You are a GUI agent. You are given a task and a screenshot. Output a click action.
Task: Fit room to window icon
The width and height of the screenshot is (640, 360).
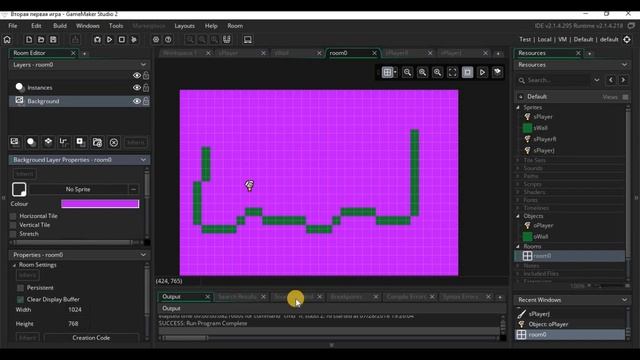pyautogui.click(x=452, y=72)
